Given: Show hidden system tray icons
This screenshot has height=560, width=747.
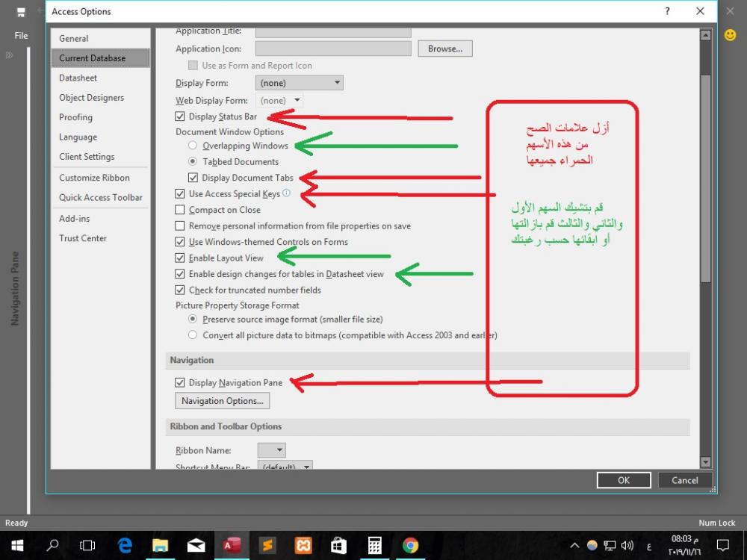Looking at the screenshot, I should [575, 546].
